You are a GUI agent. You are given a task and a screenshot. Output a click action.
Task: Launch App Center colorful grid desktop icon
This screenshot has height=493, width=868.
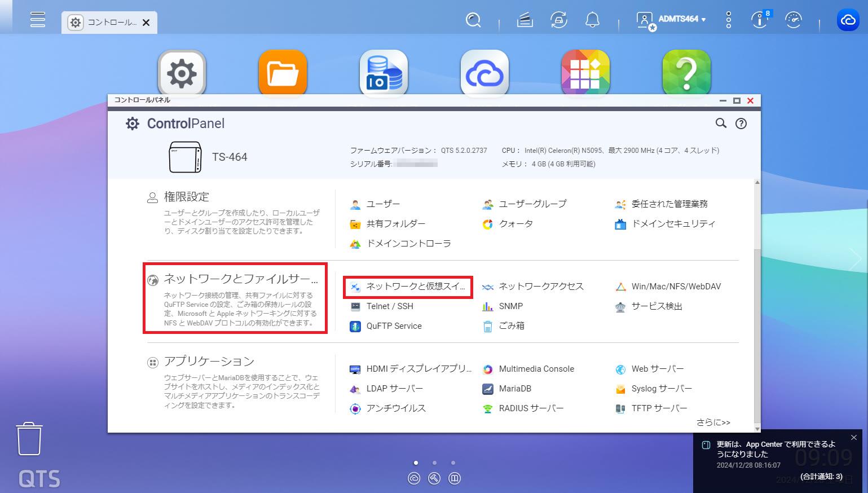click(585, 73)
